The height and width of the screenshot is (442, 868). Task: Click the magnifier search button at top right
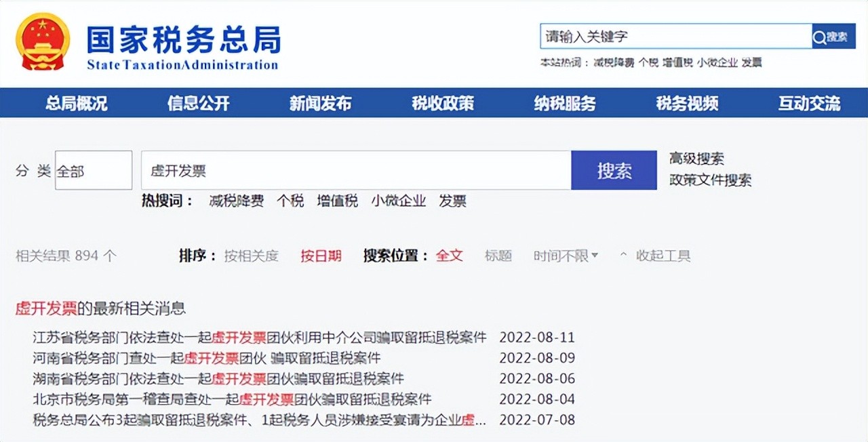(x=833, y=37)
